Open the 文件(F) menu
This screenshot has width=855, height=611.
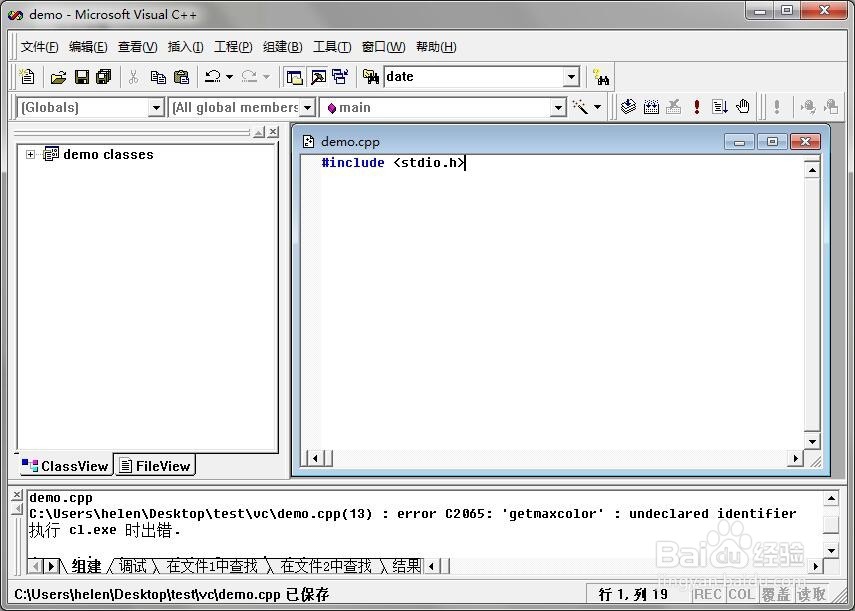39,47
